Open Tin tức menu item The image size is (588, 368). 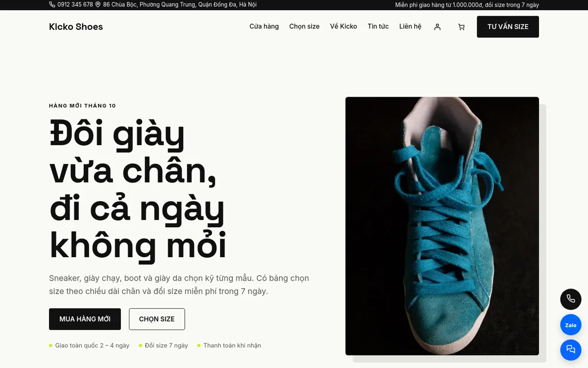378,26
